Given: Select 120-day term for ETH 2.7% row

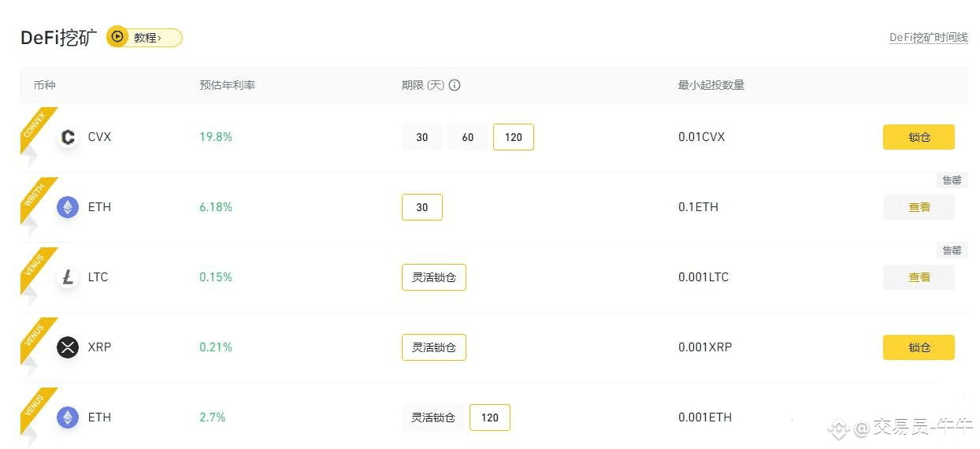Looking at the screenshot, I should point(490,417).
